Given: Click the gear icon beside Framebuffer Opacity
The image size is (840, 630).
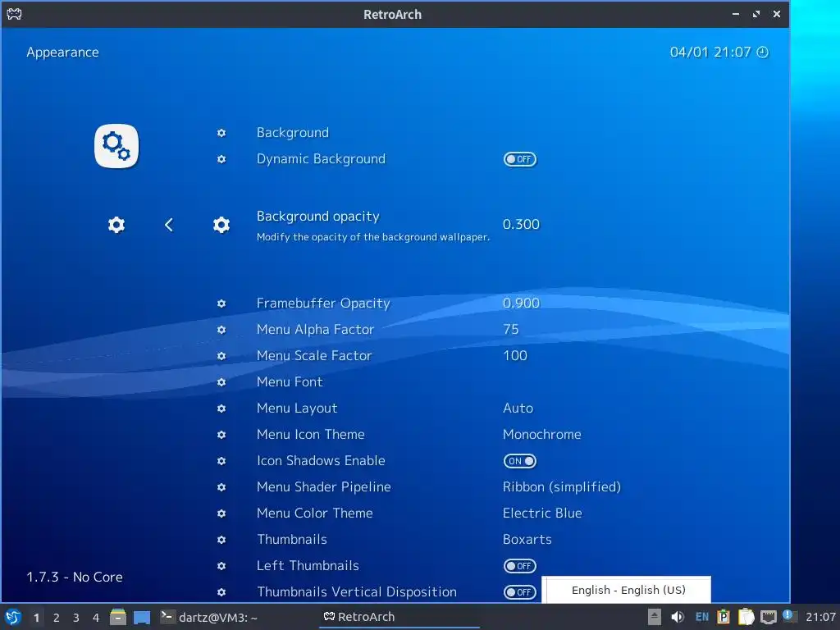Looking at the screenshot, I should tap(221, 304).
